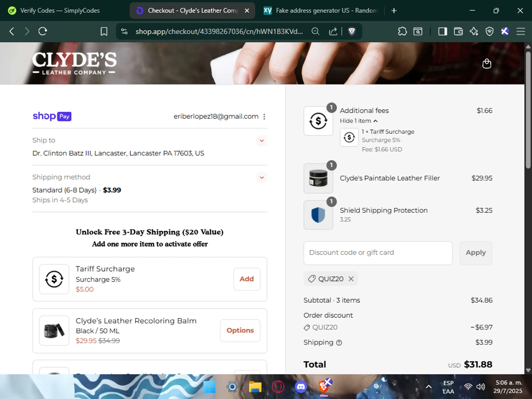Click the blue X extension icon
Screen dimensions: 532x399
(x=505, y=32)
